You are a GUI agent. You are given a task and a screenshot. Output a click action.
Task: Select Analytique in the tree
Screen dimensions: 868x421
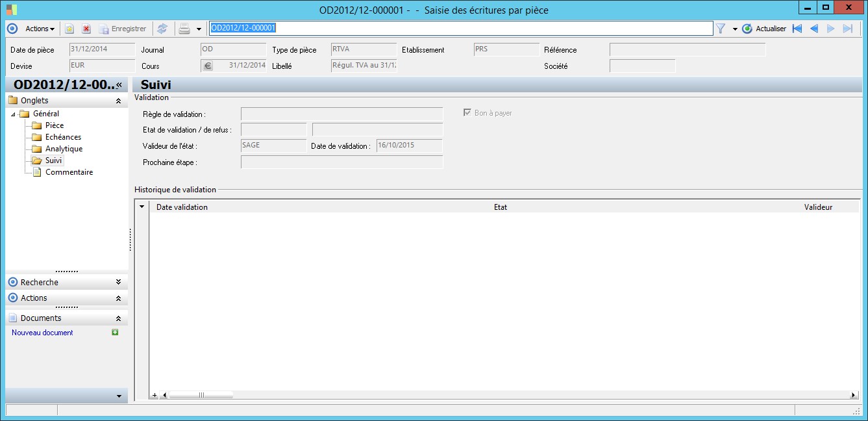click(x=64, y=149)
